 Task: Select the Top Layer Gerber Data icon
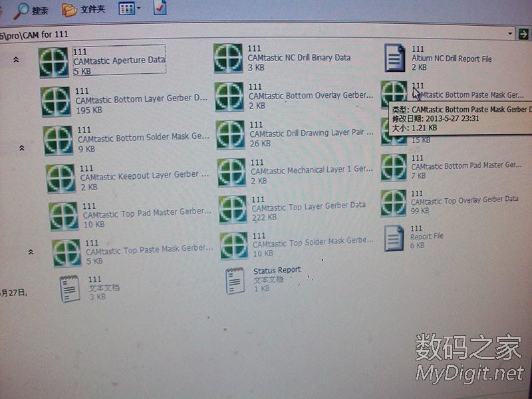coord(233,209)
